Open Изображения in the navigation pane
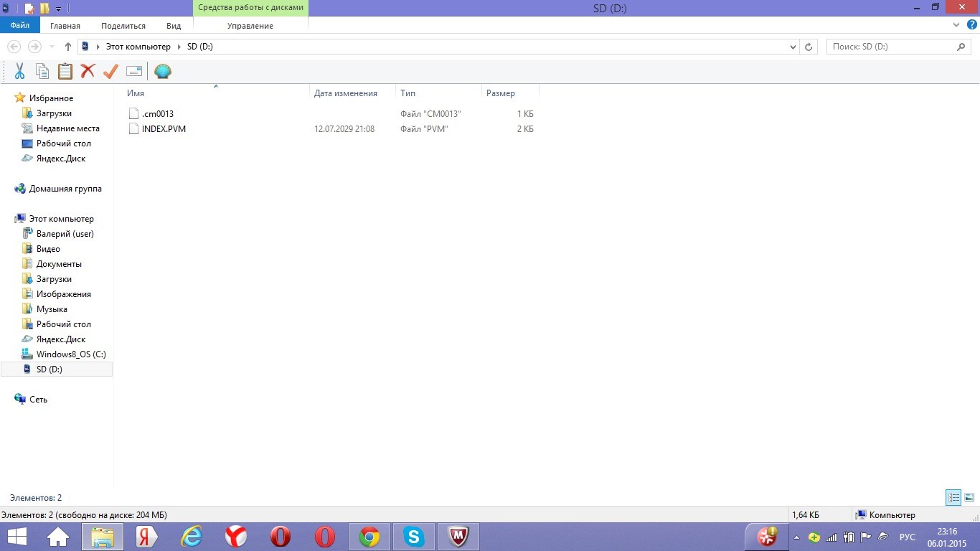980x551 pixels. (64, 294)
